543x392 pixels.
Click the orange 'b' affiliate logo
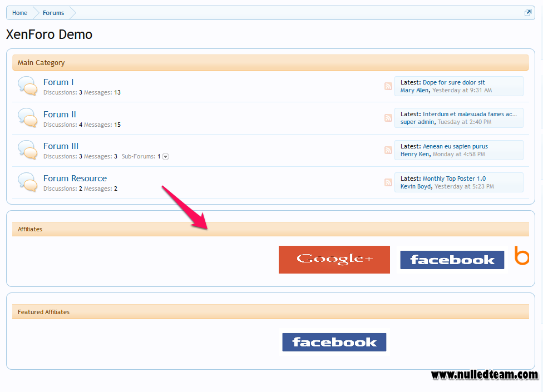click(521, 256)
